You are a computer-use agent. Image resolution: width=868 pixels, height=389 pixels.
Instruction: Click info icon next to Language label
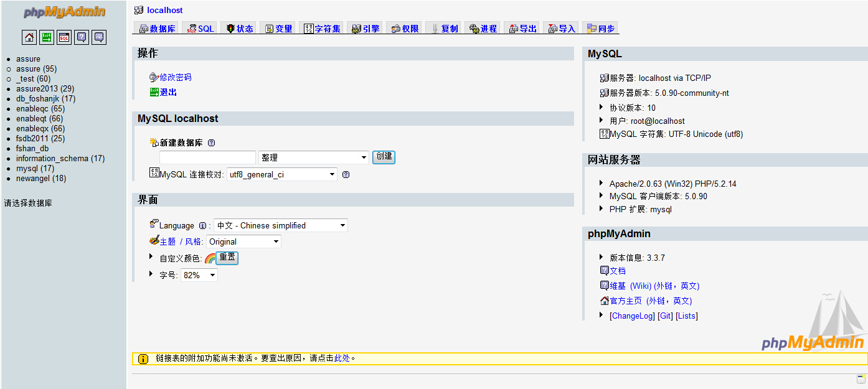coord(202,226)
